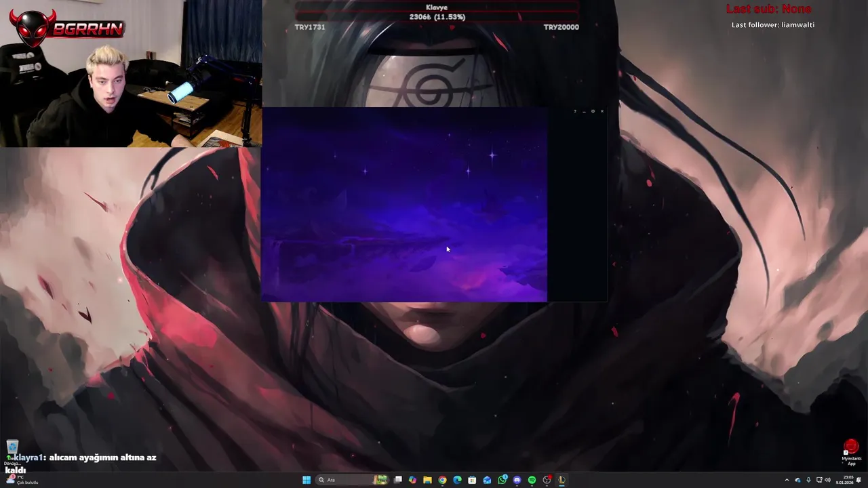The height and width of the screenshot is (488, 868).
Task: Open the notifications bell icon
Action: pos(859,480)
